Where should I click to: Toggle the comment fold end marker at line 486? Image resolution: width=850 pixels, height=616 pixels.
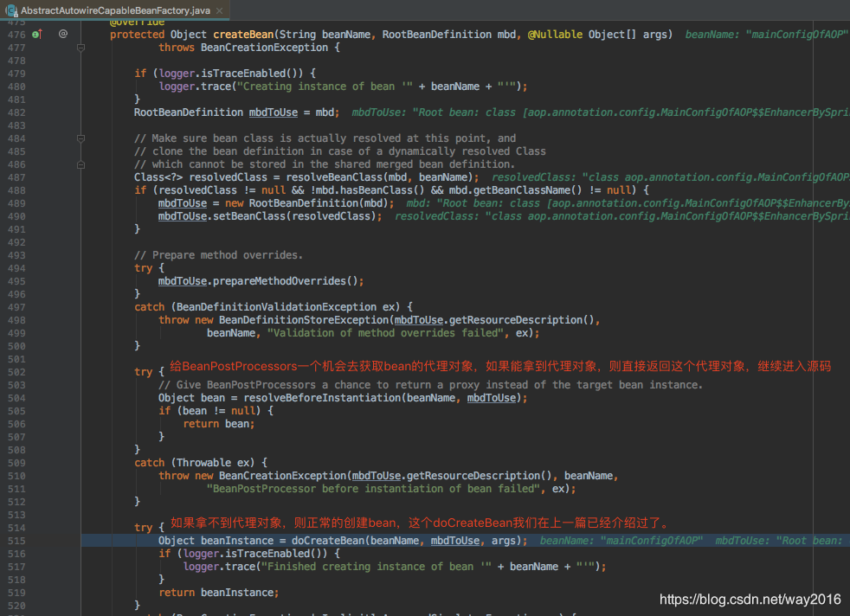coord(80,164)
